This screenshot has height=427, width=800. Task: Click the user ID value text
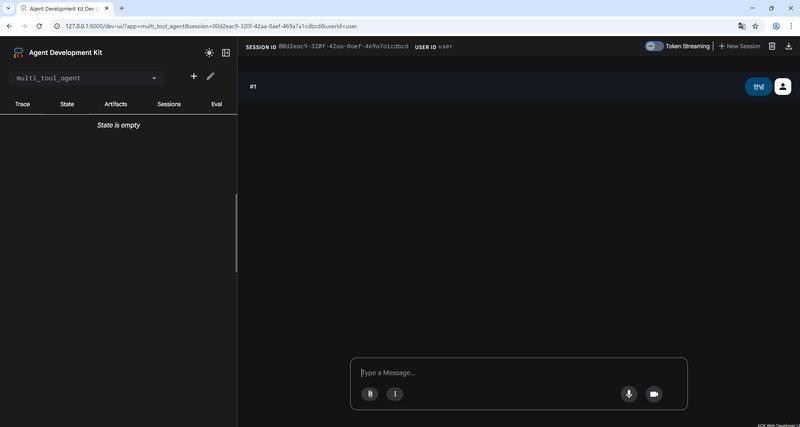445,46
